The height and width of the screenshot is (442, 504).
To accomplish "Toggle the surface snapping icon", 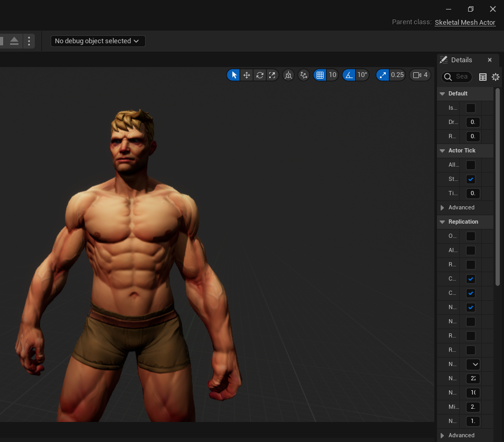I will coord(303,75).
